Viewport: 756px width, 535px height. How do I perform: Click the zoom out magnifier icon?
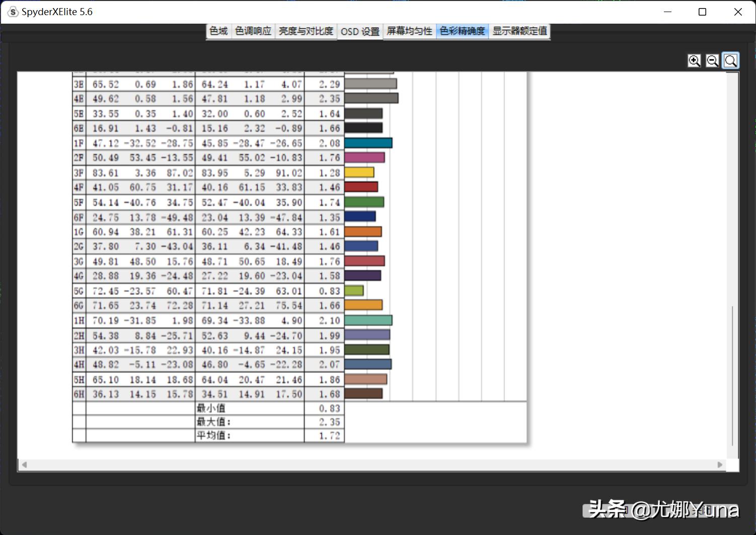[712, 60]
